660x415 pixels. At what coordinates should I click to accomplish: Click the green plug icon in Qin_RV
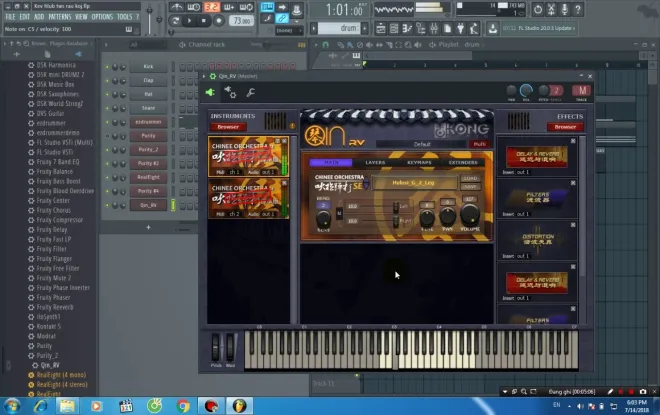pyautogui.click(x=210, y=92)
